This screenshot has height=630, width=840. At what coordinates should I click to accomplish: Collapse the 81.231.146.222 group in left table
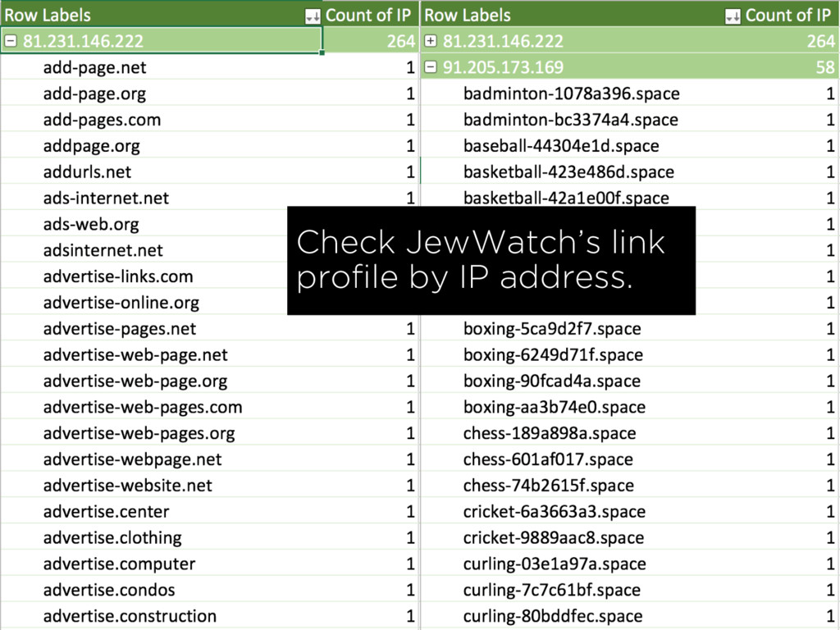(11, 41)
